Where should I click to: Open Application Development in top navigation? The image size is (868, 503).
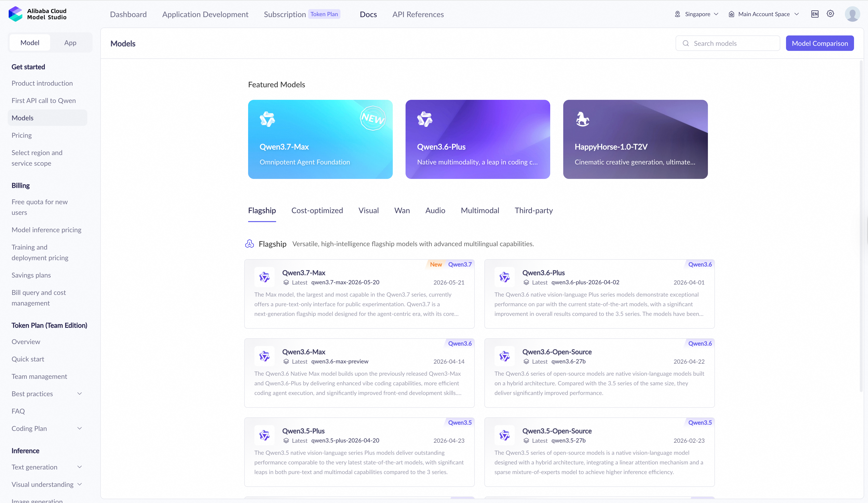205,14
